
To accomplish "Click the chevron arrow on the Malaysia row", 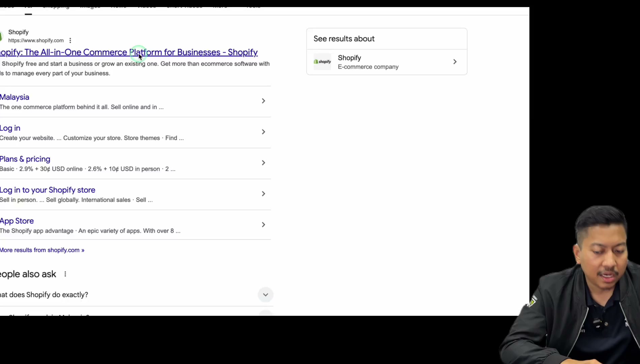I will coord(263,101).
